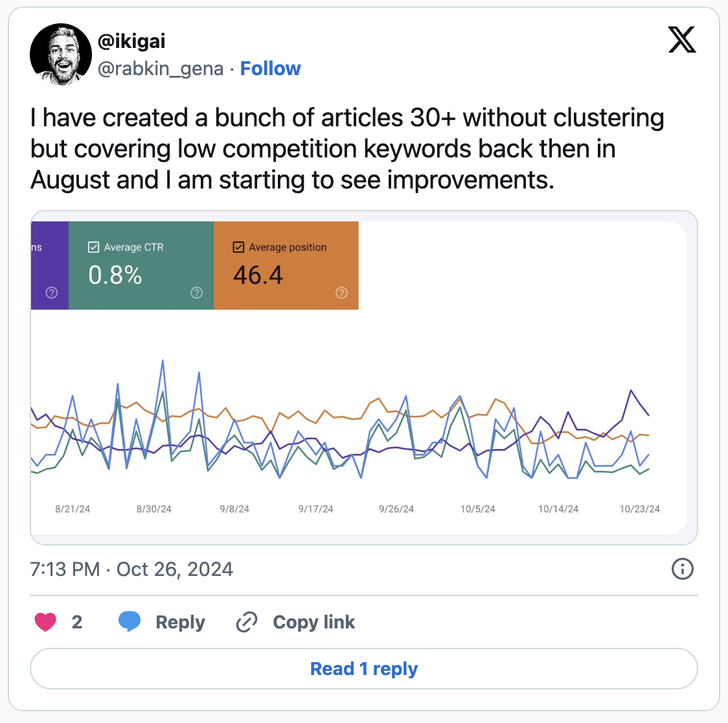Image resolution: width=728 pixels, height=723 pixels.
Task: Click the 10/5/24 date on chart axis
Action: 477,509
